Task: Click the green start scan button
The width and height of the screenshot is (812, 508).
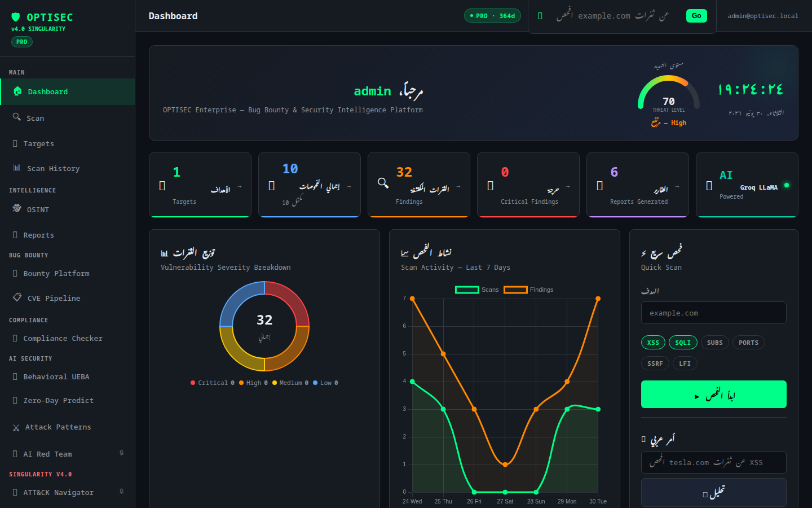Action: pyautogui.click(x=714, y=394)
